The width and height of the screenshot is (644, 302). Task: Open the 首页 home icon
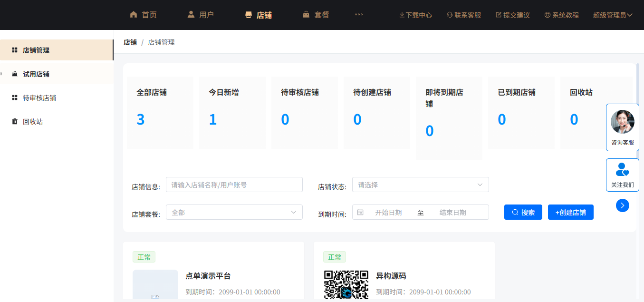pyautogui.click(x=134, y=14)
